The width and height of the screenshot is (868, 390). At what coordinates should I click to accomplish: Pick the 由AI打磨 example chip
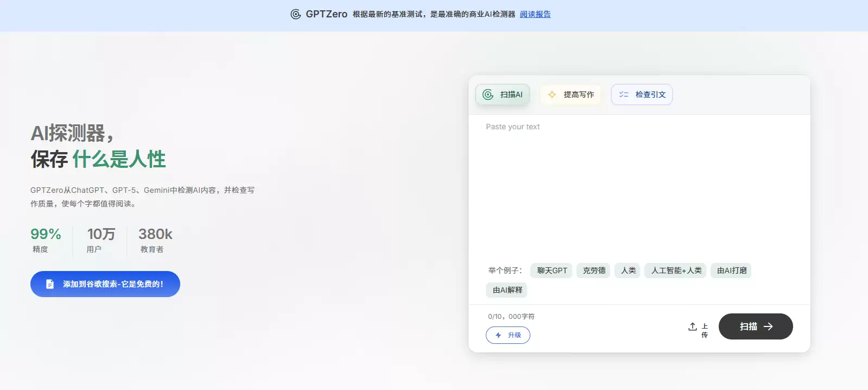click(731, 271)
